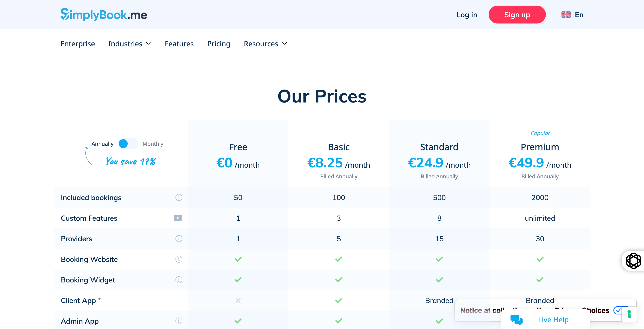
Task: Open the Booking Website info icon
Action: (178, 259)
